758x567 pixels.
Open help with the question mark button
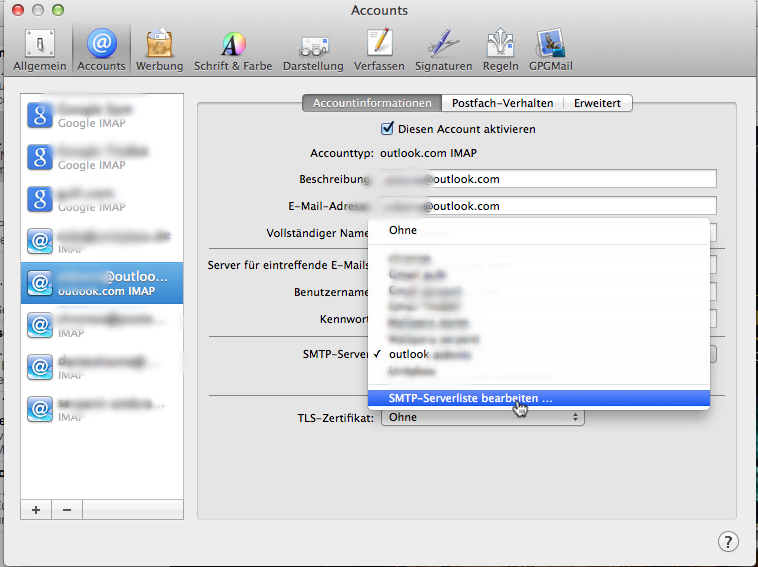[x=728, y=541]
